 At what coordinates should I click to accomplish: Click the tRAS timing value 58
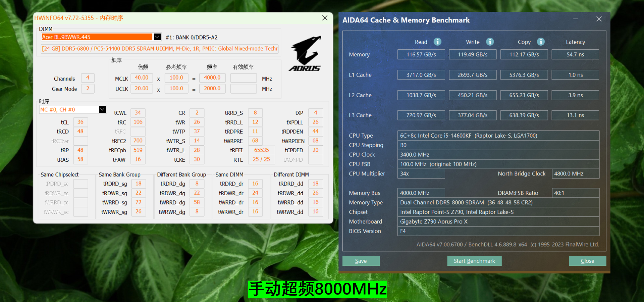pos(80,159)
